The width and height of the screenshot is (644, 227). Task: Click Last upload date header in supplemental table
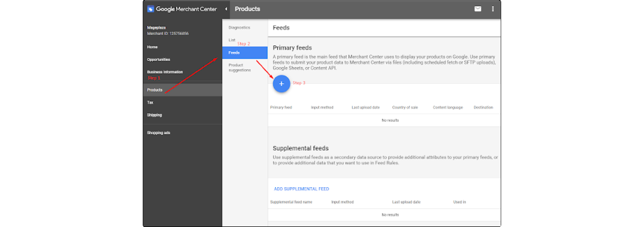(406, 202)
